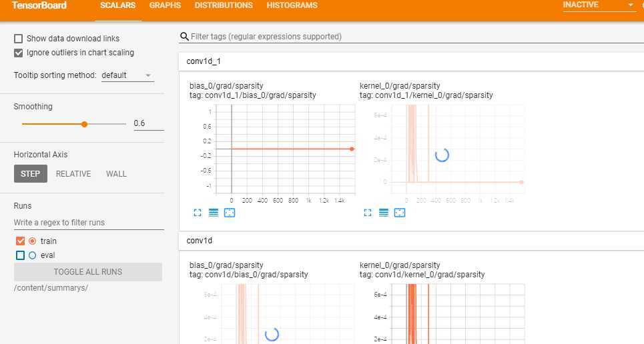This screenshot has width=644, height=344.
Task: Open Tooltip sorting method dropdown
Action: pyautogui.click(x=127, y=75)
